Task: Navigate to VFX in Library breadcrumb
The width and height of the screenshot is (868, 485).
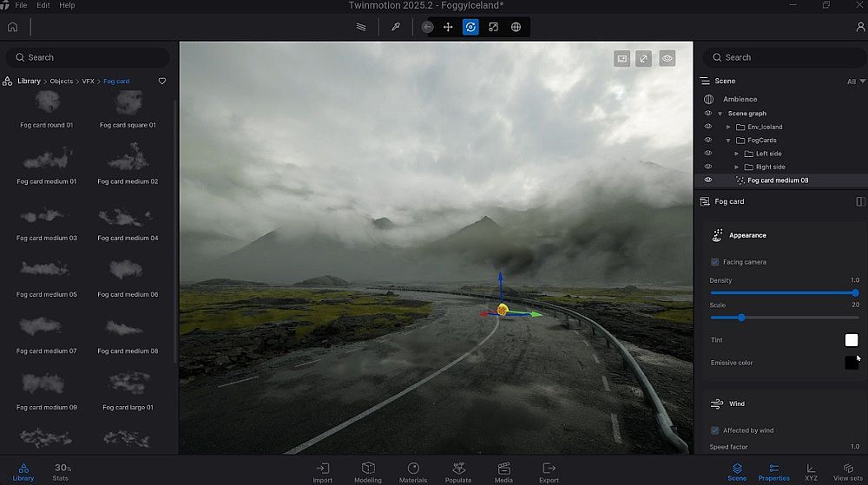Action: click(x=88, y=82)
